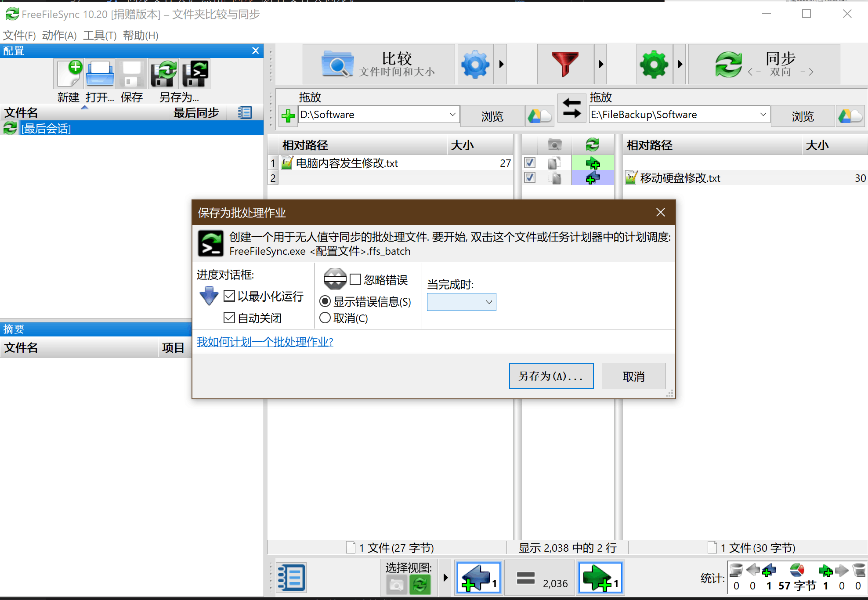
Task: Select the [Last session] configuration row
Action: (x=132, y=128)
